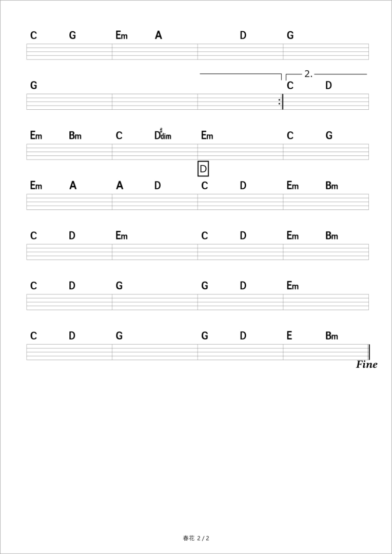Screen dimensions: 392x554
Task: Click the Bm chord above the Fine marking
Action: click(x=331, y=336)
